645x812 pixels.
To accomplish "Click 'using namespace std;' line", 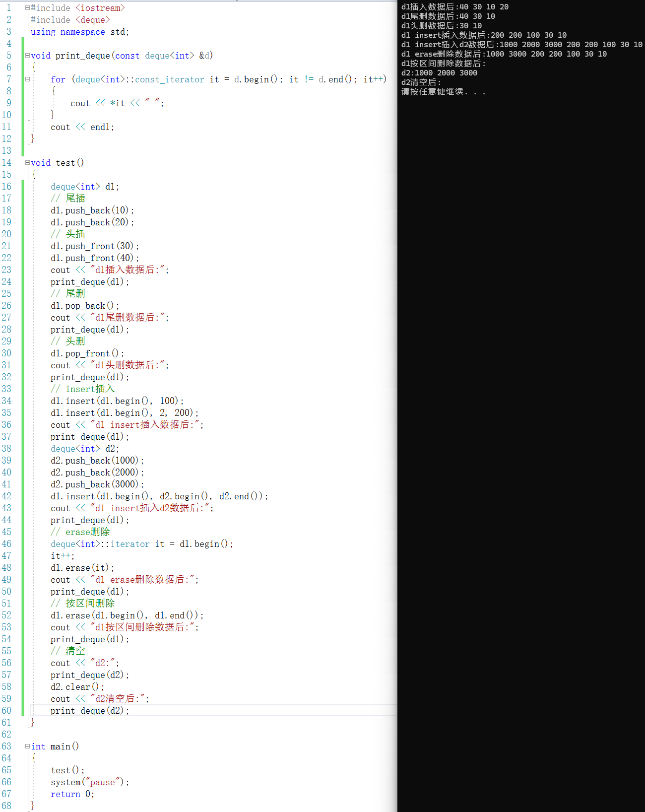I will coord(80,32).
